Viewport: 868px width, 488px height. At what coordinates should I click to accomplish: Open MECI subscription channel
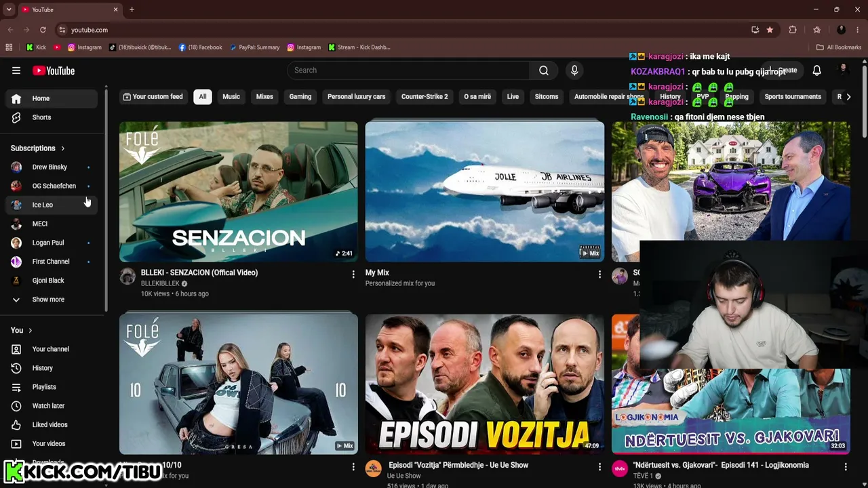coord(52,224)
